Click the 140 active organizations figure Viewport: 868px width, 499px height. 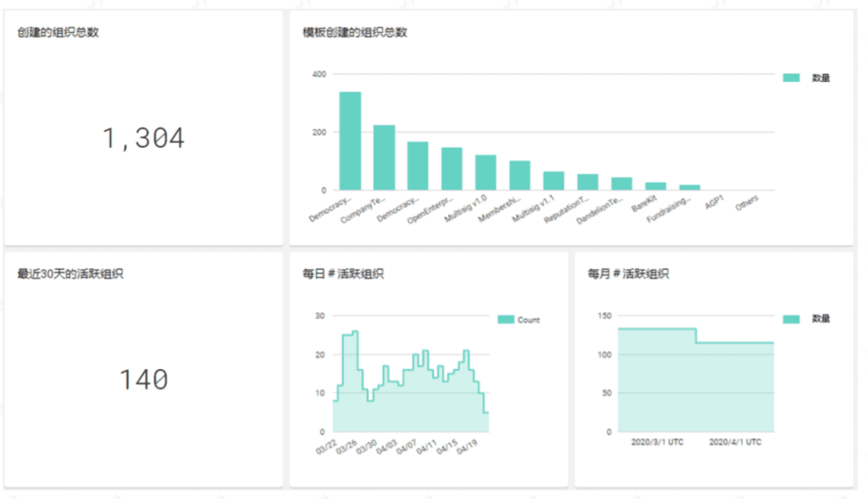pyautogui.click(x=143, y=379)
